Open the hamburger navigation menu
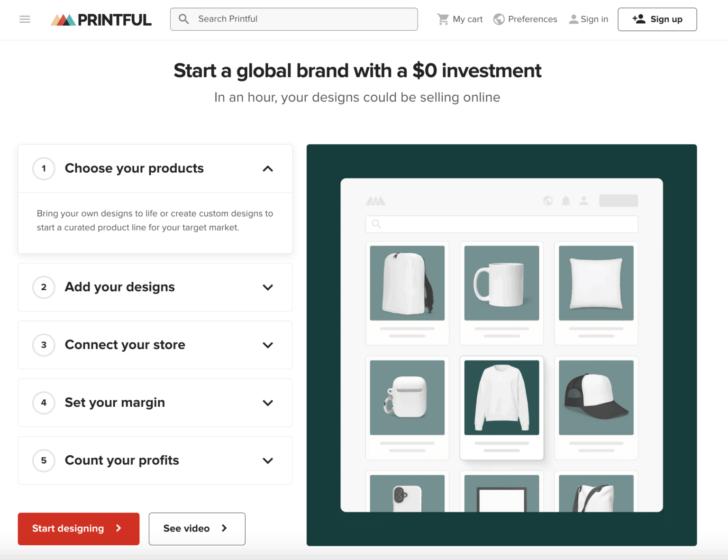The image size is (728, 560). pos(25,19)
